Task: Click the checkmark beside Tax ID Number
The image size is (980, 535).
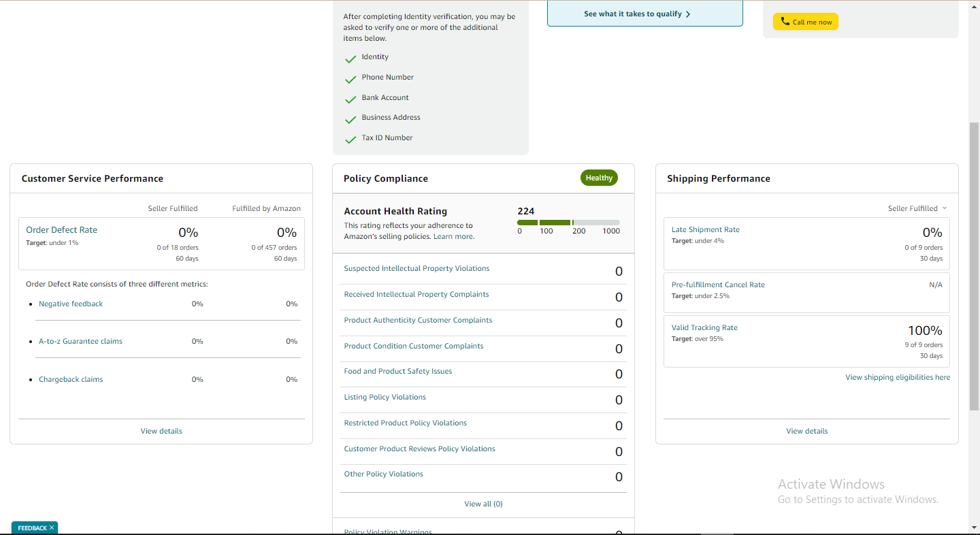Action: [350, 140]
